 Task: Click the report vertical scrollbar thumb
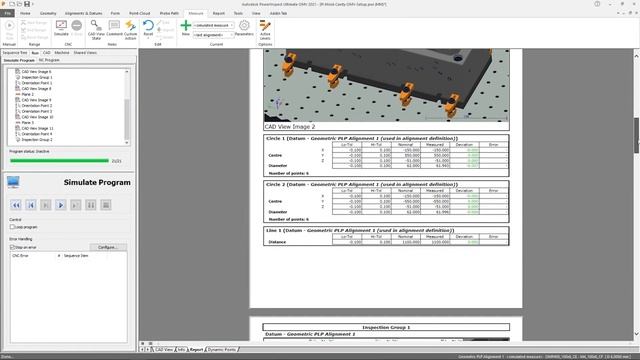click(x=636, y=136)
